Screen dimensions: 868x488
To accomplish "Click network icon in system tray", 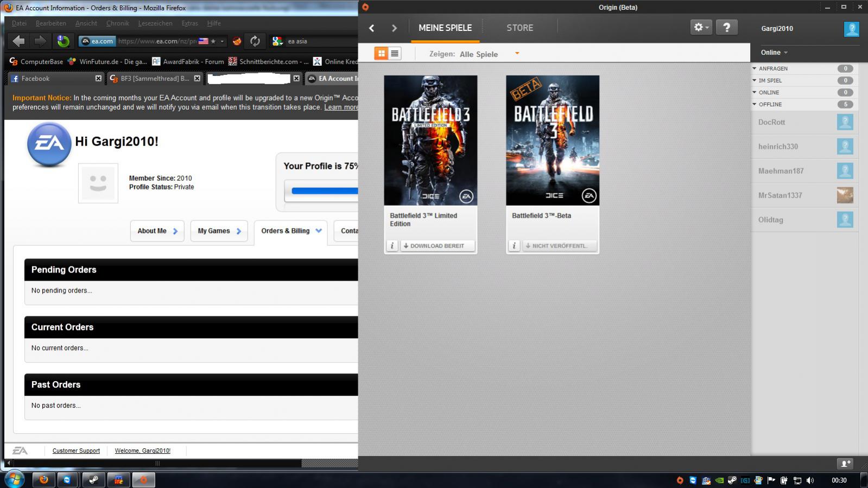I will pyautogui.click(x=797, y=480).
